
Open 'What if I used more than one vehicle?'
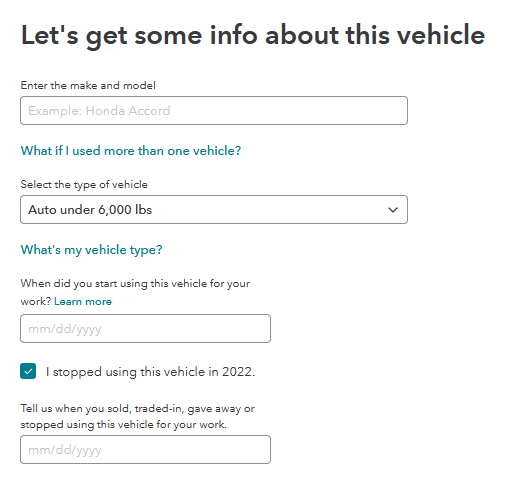pyautogui.click(x=131, y=151)
